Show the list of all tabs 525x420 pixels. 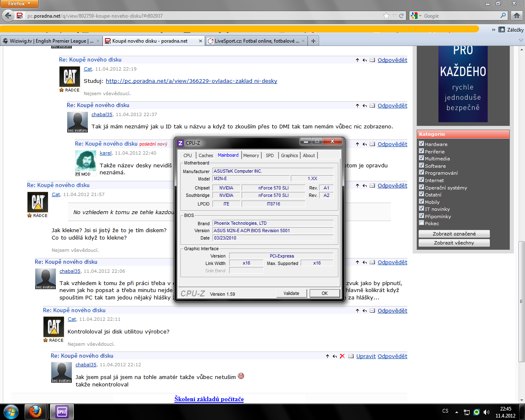pyautogui.click(x=521, y=41)
